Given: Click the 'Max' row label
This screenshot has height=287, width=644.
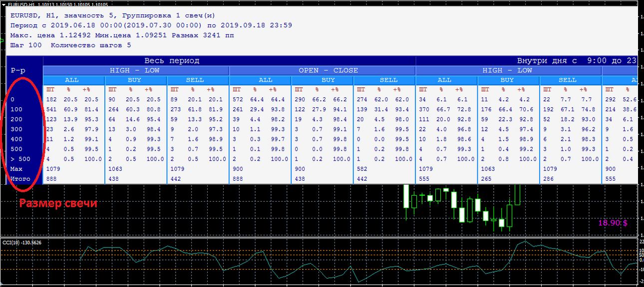Looking at the screenshot, I should coord(16,169).
